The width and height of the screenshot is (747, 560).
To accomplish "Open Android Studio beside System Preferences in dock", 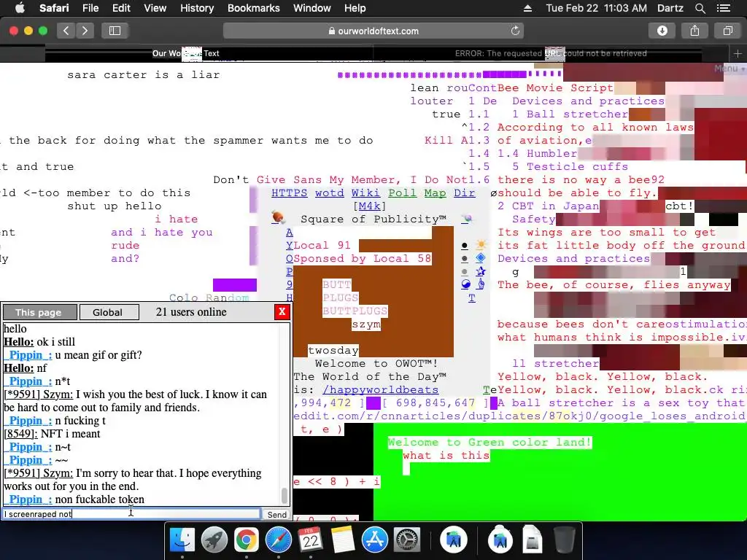I will (x=453, y=540).
